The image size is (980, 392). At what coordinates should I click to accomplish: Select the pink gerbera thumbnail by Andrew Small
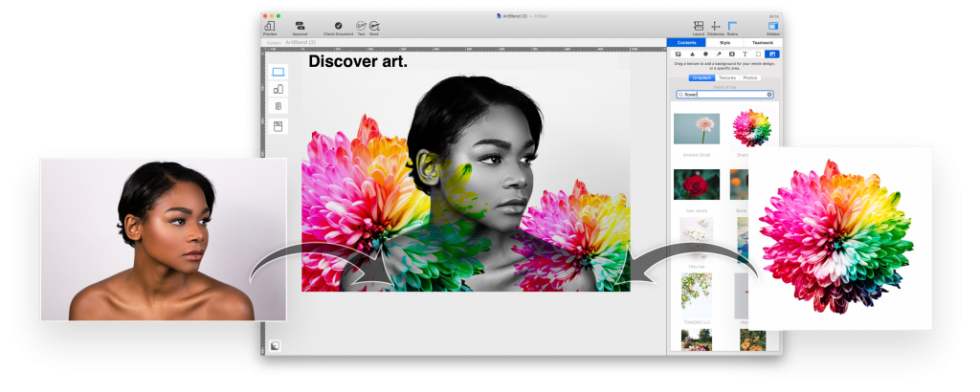pos(697,128)
